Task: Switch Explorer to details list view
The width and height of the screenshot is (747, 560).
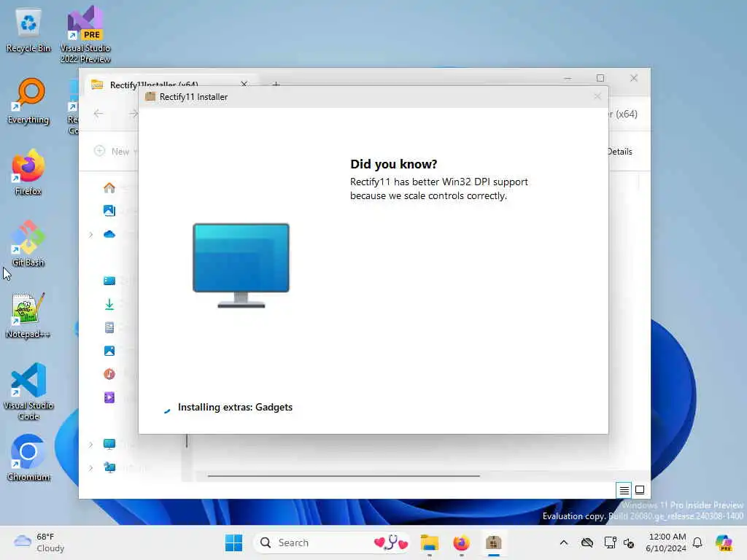Action: 624,490
